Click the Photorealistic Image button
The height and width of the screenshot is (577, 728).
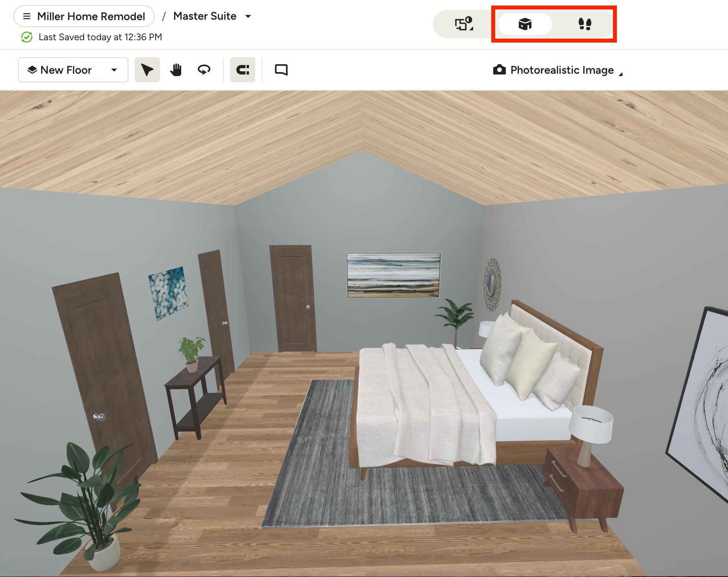(557, 70)
